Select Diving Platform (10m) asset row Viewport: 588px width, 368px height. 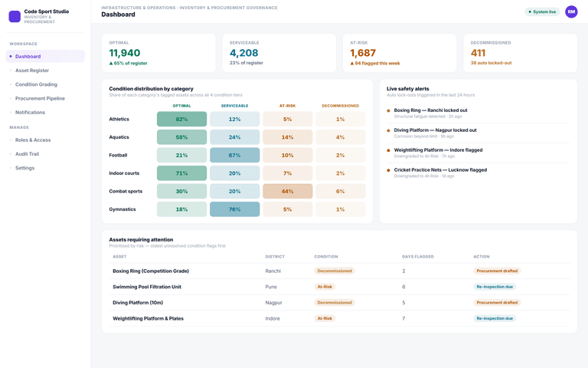[x=339, y=302]
